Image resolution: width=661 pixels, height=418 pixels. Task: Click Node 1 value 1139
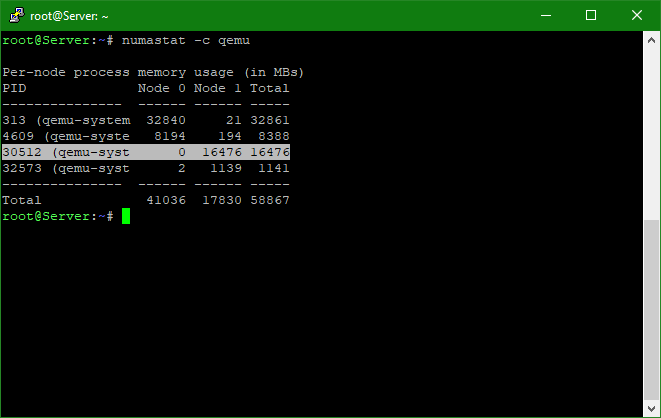pyautogui.click(x=226, y=168)
